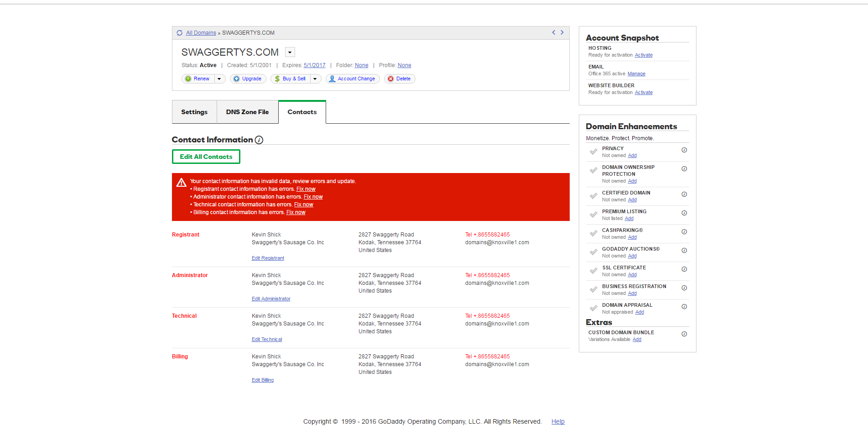The image size is (868, 436).
Task: Click the Privacy checkmark icon
Action: point(593,152)
